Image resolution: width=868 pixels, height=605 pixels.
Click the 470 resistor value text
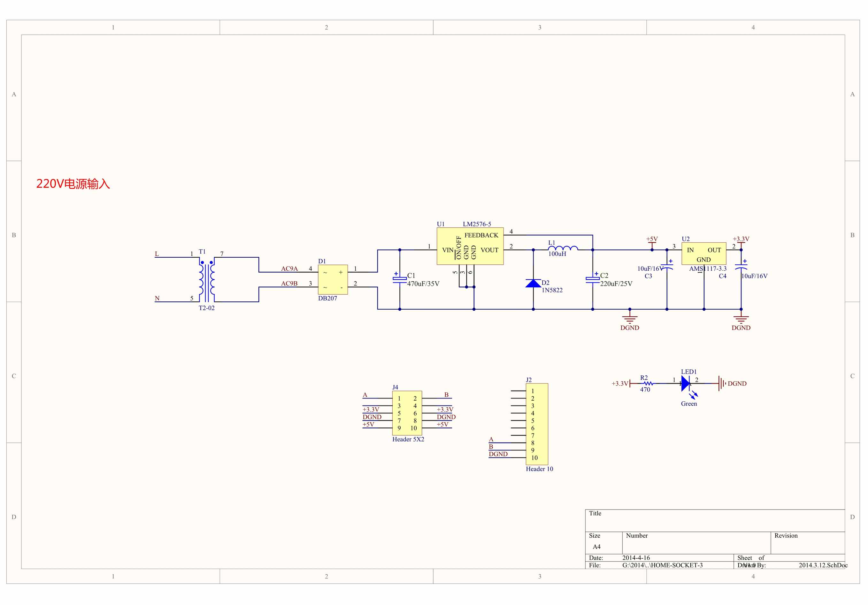(x=645, y=389)
